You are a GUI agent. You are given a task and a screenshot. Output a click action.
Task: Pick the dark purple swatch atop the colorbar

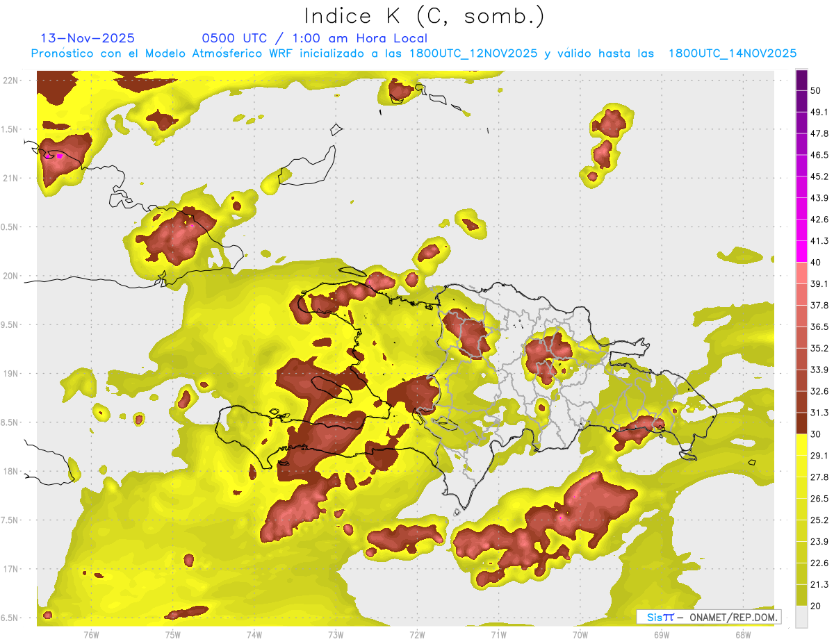pyautogui.click(x=801, y=81)
